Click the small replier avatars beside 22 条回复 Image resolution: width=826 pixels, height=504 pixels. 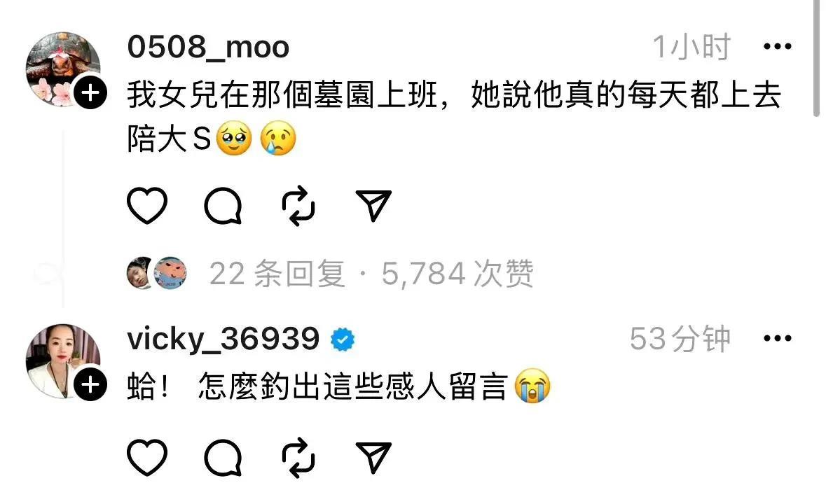coord(157,273)
